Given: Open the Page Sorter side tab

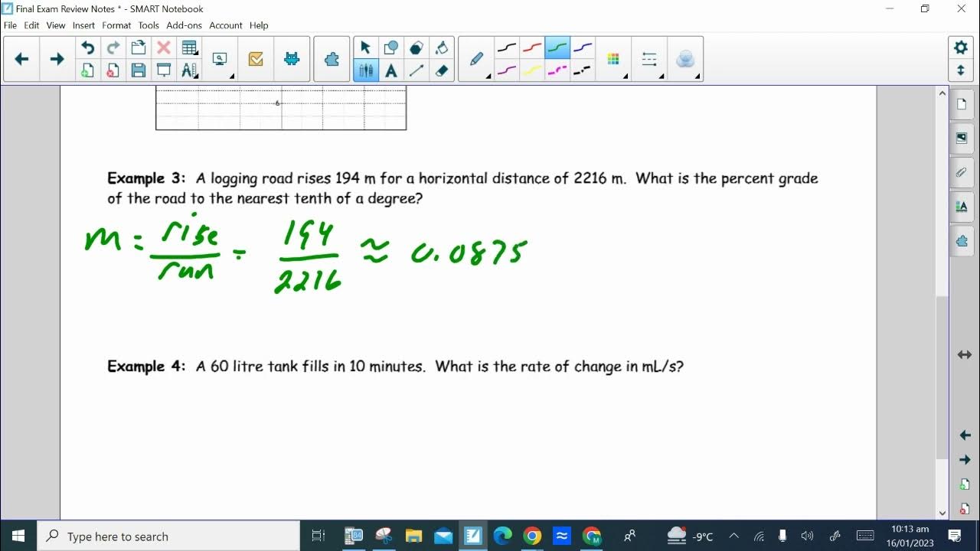Looking at the screenshot, I should click(962, 104).
